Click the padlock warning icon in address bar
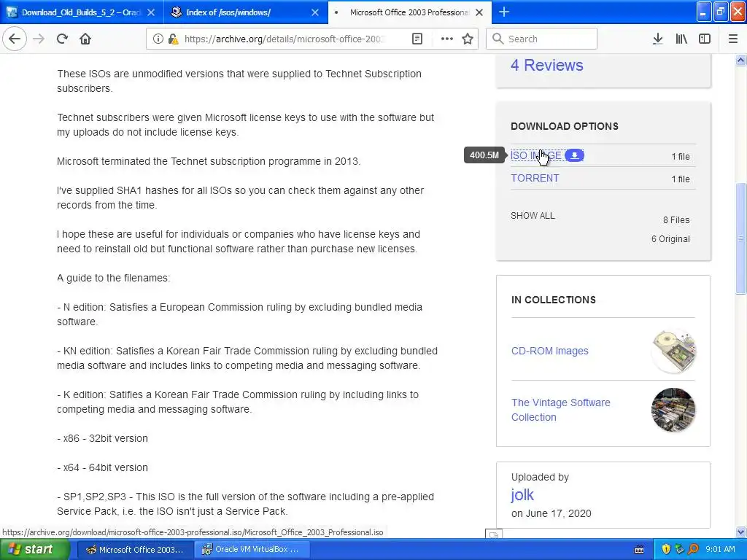Screen dimensions: 747x560 click(x=174, y=39)
